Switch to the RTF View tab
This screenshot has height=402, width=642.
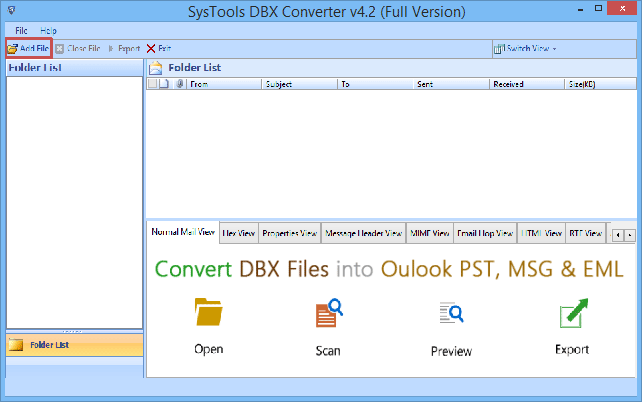coord(585,233)
